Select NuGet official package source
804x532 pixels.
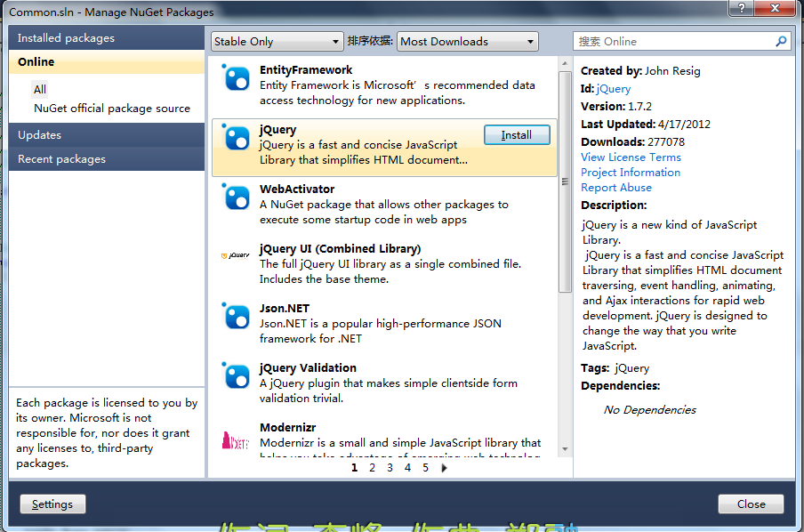click(x=112, y=109)
